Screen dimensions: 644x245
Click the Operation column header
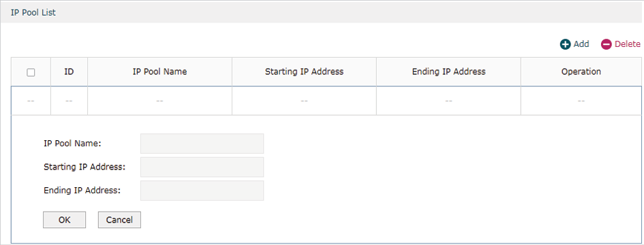[581, 72]
